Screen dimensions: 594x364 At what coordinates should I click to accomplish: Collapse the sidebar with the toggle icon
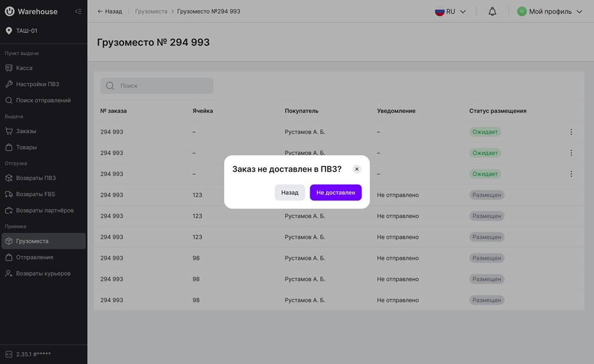coord(78,11)
